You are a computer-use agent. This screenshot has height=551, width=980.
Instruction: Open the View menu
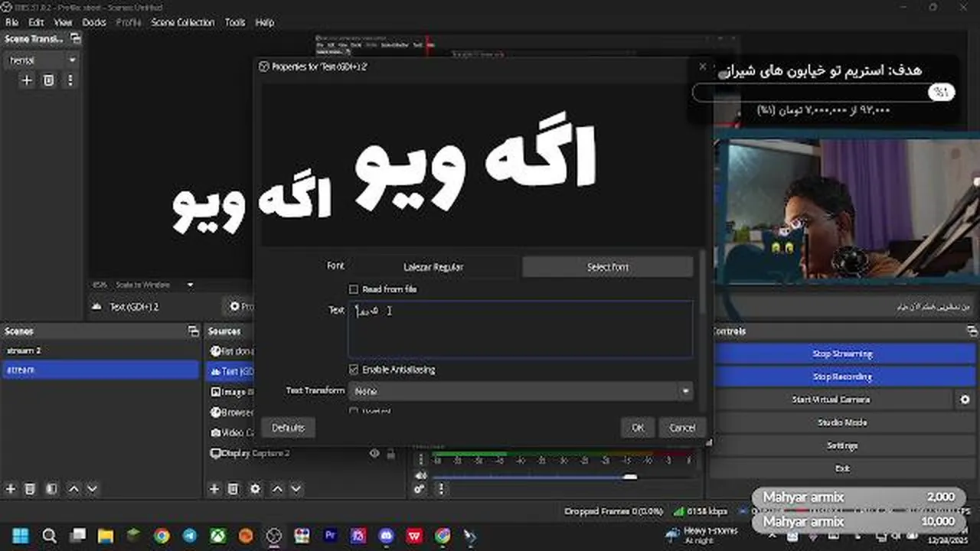[x=63, y=22]
